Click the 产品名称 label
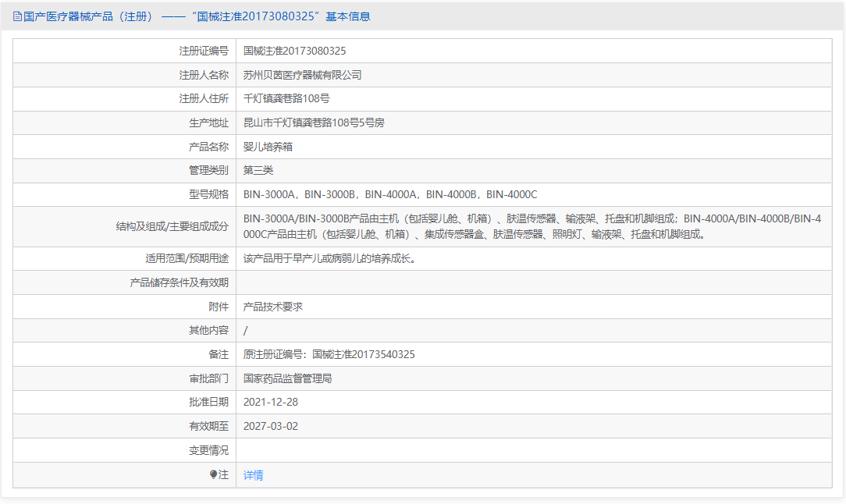This screenshot has height=504, width=846. tap(209, 147)
